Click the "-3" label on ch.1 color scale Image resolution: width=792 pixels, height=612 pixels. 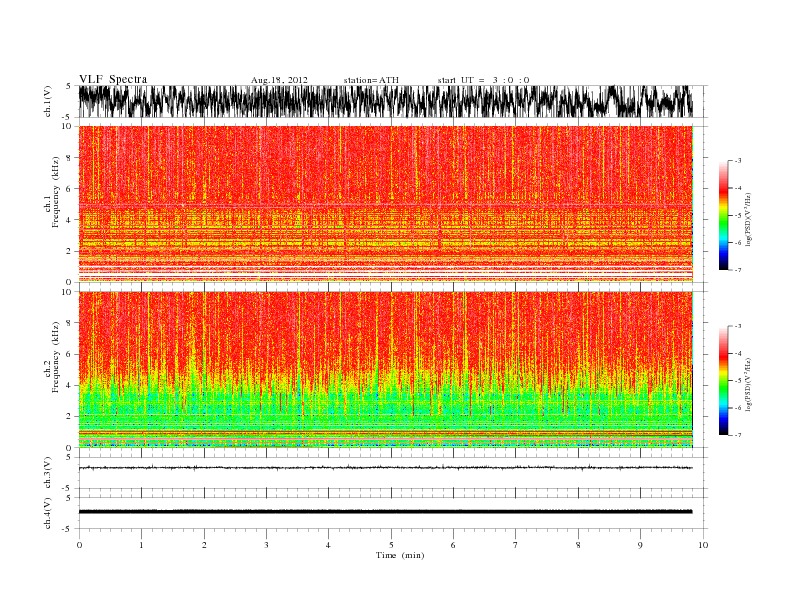pos(737,161)
